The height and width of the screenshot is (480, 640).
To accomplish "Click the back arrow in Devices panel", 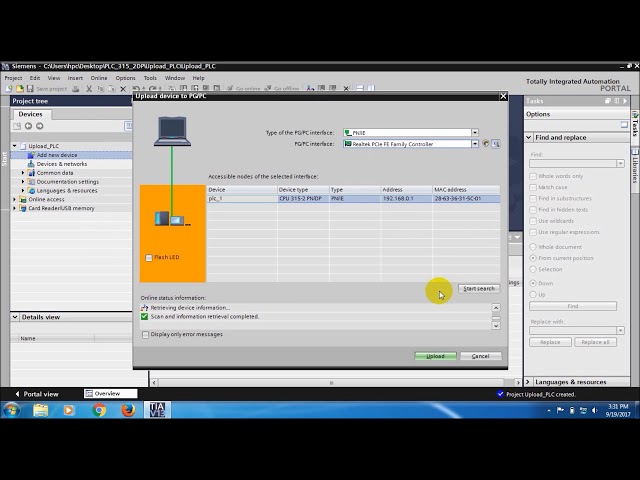I will tap(28, 126).
